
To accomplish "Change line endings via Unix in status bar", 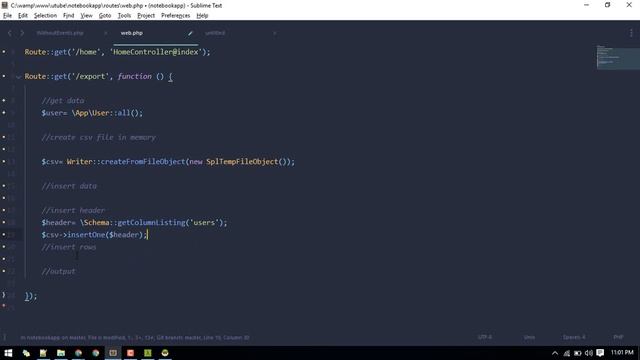I will click(529, 337).
